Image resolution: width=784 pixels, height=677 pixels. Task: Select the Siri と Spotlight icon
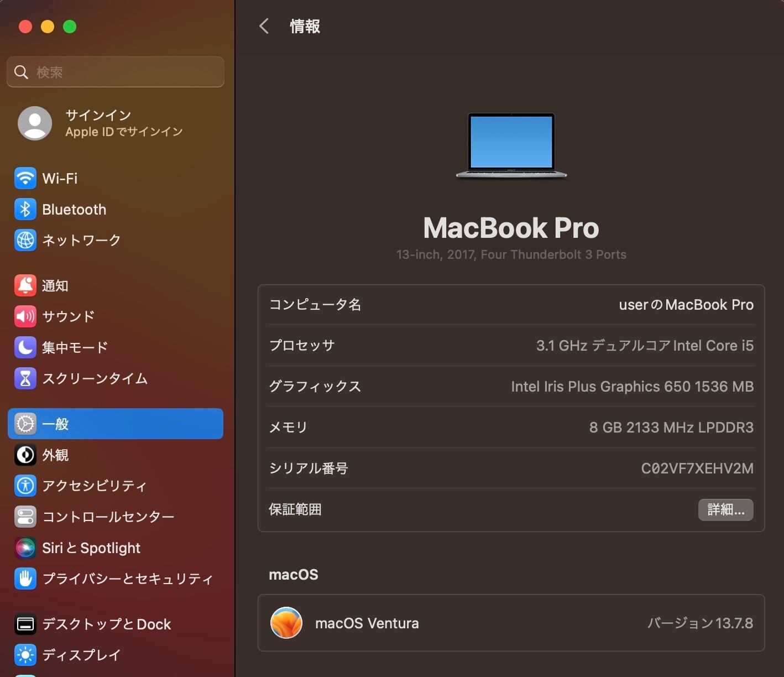tap(25, 548)
